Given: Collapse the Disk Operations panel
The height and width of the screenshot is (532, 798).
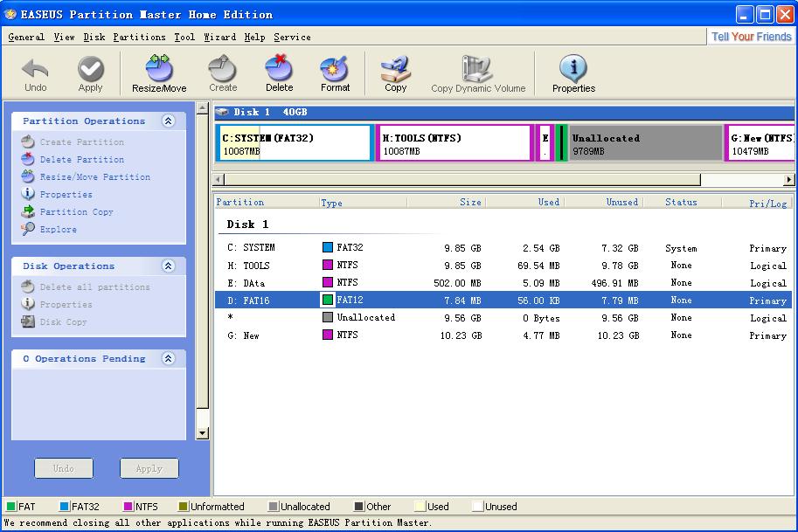Looking at the screenshot, I should 169,266.
